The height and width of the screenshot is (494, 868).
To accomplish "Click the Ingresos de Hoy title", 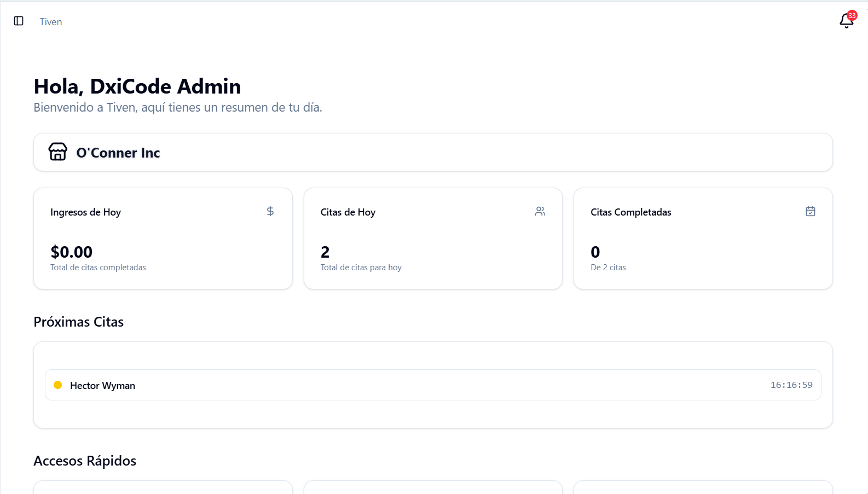I will point(85,212).
